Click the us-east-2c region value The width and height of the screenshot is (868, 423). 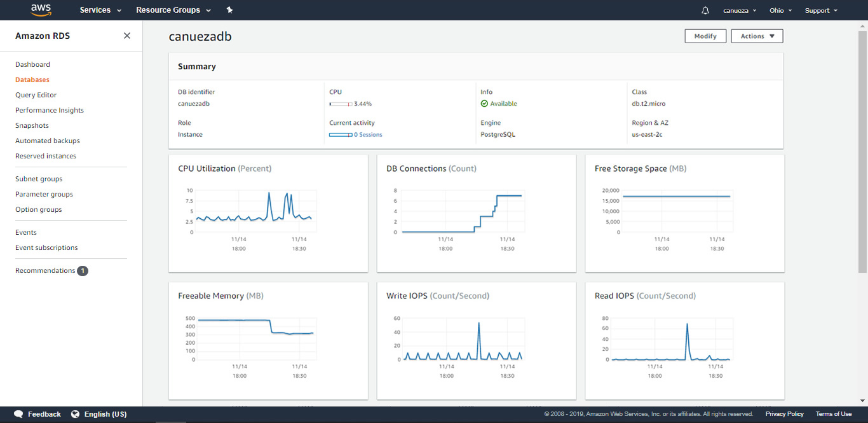(648, 135)
